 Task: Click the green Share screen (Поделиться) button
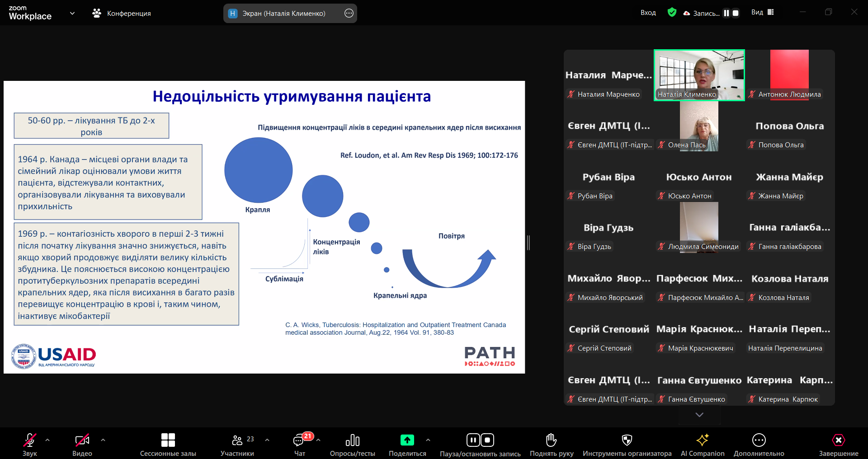point(407,440)
